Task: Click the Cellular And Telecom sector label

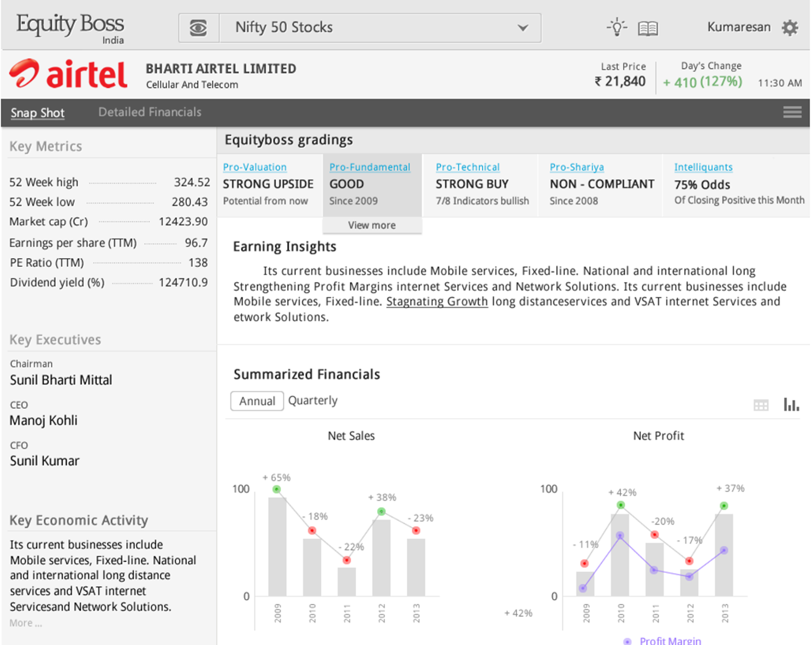Action: (x=192, y=85)
